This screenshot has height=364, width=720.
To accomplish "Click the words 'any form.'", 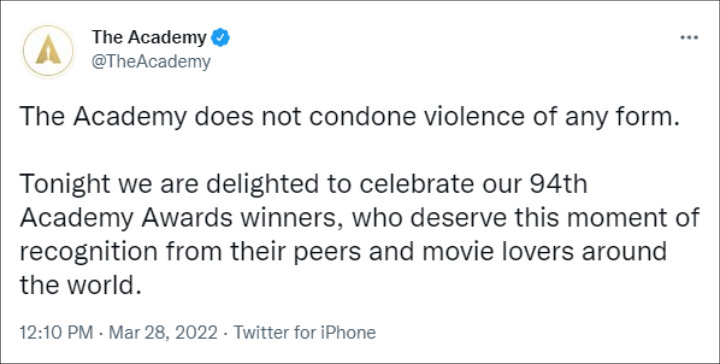I will coord(631,119).
